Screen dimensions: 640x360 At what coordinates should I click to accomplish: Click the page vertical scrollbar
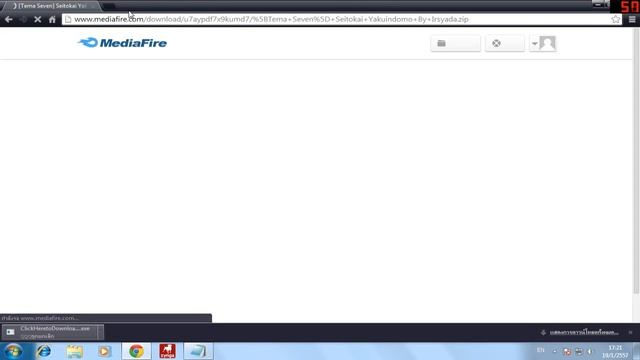point(636,160)
